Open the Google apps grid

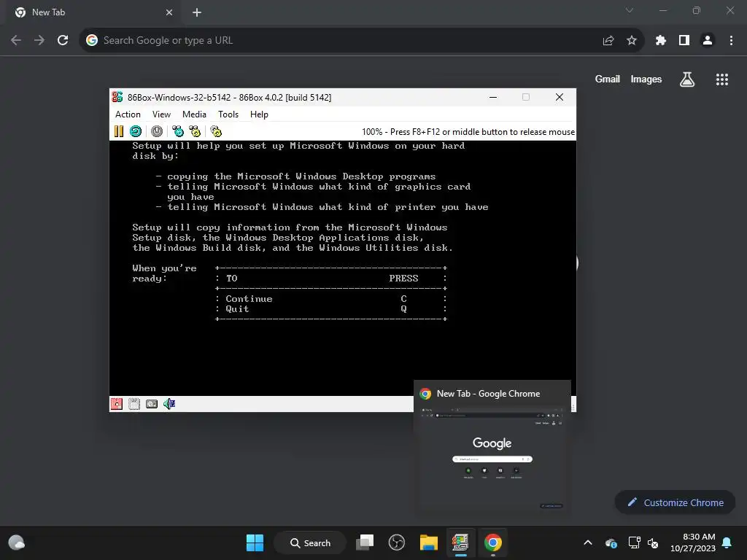(x=722, y=79)
